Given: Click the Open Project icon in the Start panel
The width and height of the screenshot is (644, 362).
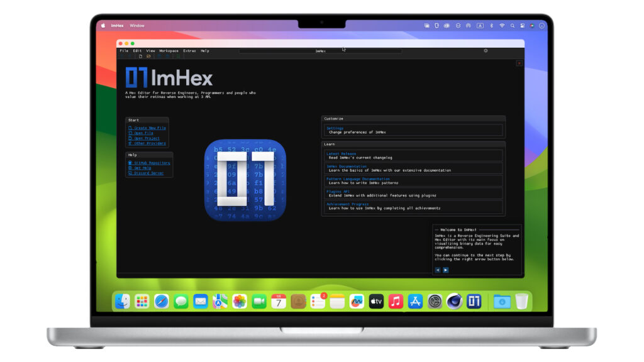Looking at the screenshot, I should (130, 138).
